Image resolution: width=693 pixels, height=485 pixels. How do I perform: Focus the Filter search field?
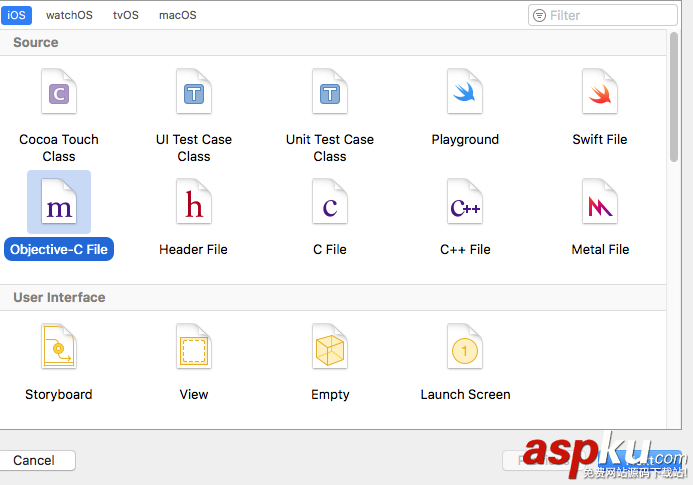(x=602, y=15)
